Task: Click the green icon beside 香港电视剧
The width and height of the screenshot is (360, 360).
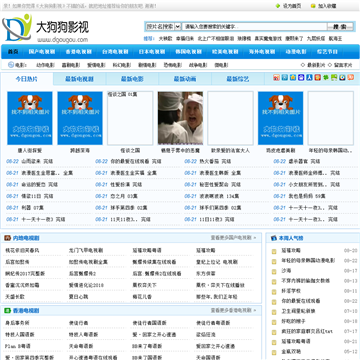Action: click(x=8, y=311)
